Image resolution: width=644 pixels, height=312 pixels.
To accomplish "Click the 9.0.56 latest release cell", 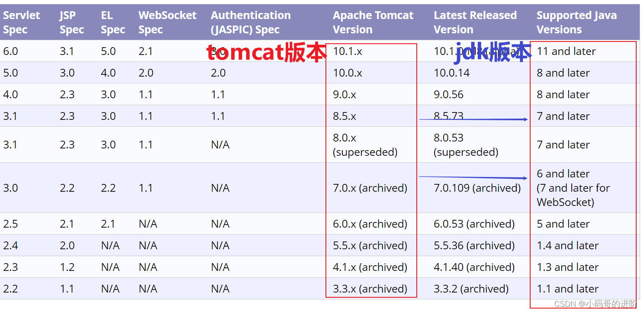I will [x=449, y=94].
